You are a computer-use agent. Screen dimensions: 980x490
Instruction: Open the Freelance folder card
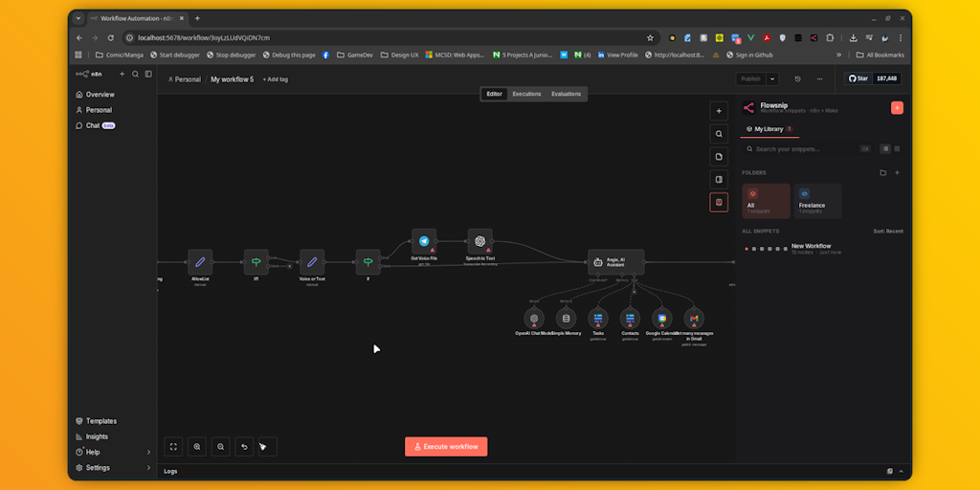pos(817,201)
